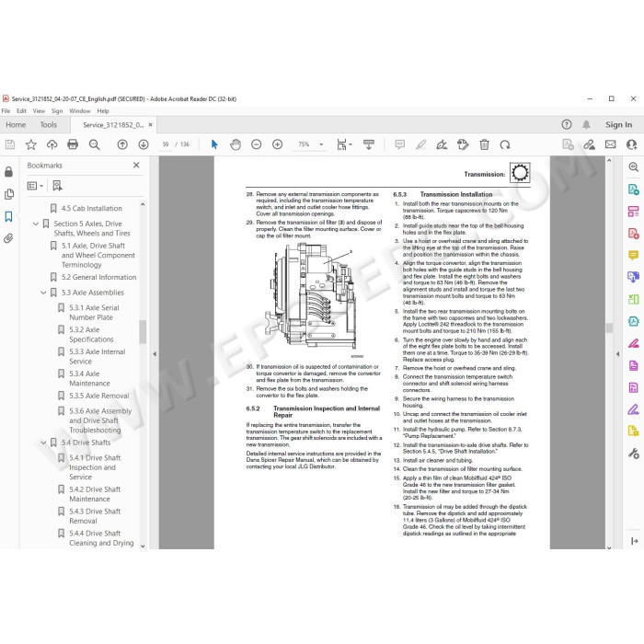Activate the hand pan tool
644x644 pixels.
click(236, 144)
